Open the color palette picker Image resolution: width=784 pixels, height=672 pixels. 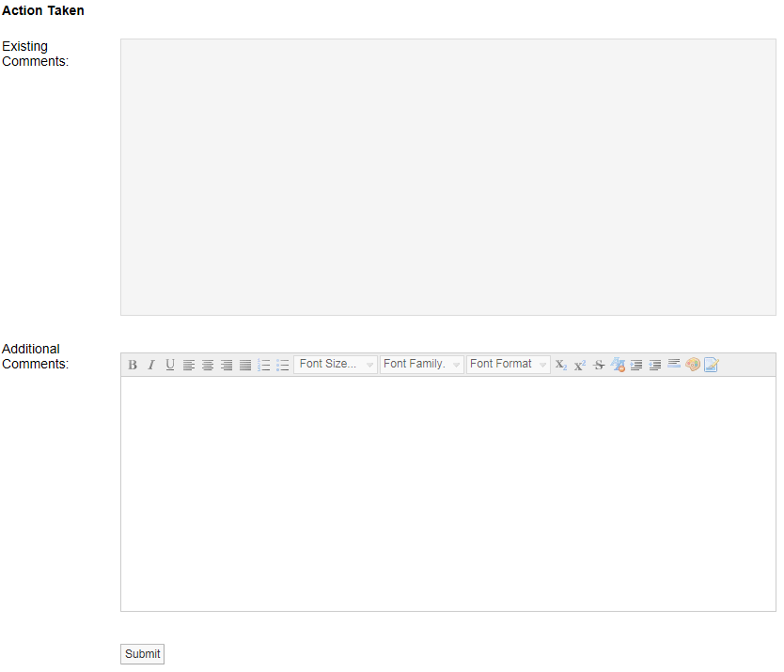tap(693, 365)
